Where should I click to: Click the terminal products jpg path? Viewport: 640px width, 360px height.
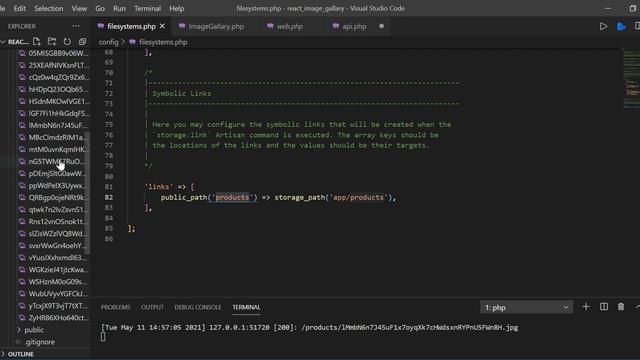point(409,327)
